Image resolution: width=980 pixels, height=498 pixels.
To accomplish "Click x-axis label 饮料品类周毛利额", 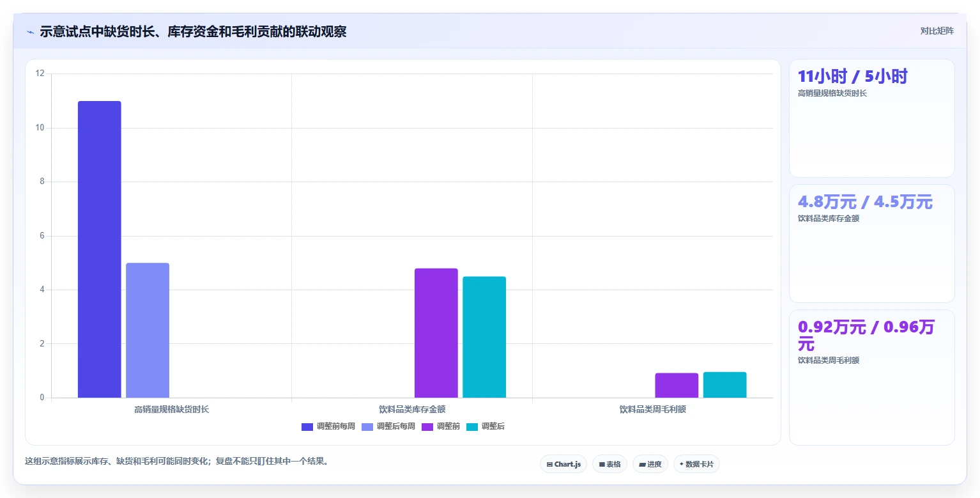I will (x=652, y=409).
